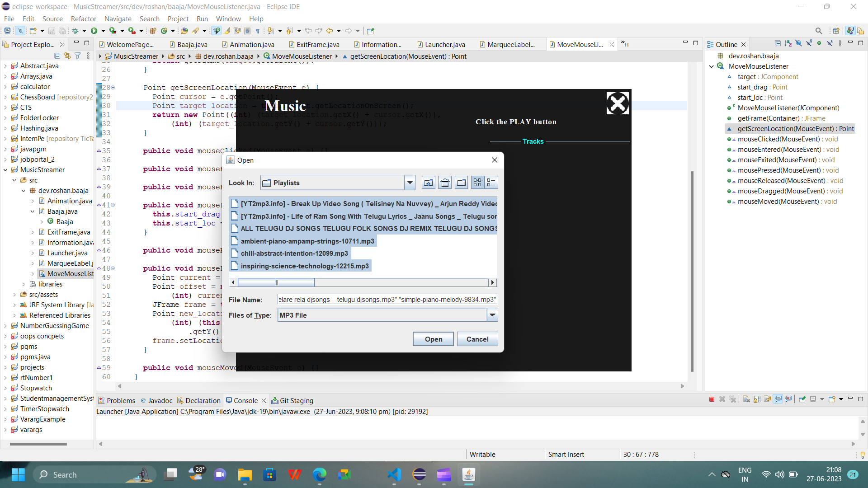The height and width of the screenshot is (488, 868).
Task: Open the Refactor menu
Action: [x=84, y=19]
